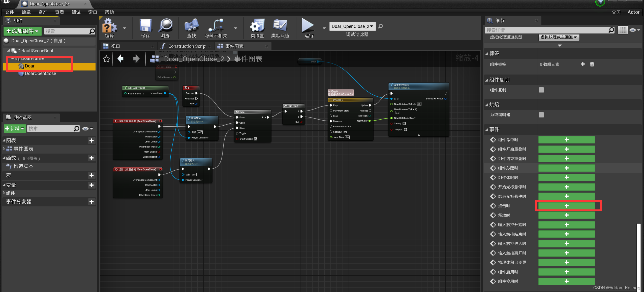Click the Actor parent class link
This screenshot has height=292, width=644.
[633, 12]
